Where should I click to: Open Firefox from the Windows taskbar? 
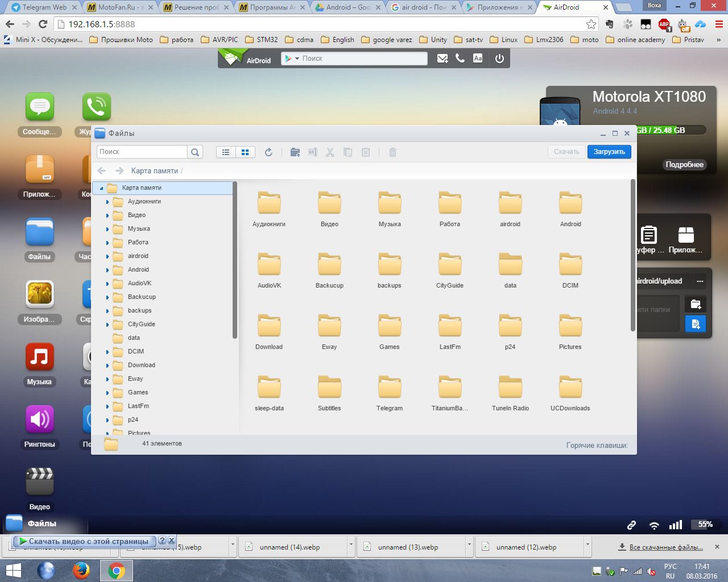(81, 571)
